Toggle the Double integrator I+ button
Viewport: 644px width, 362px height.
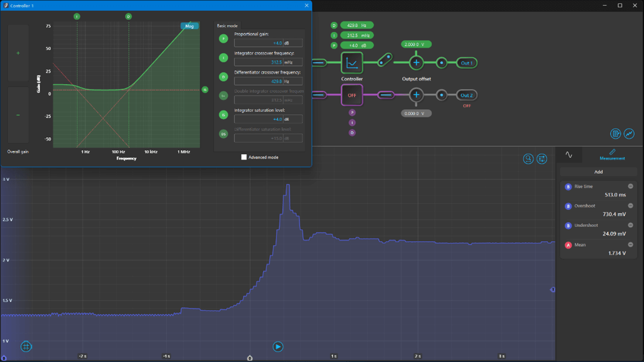click(223, 96)
